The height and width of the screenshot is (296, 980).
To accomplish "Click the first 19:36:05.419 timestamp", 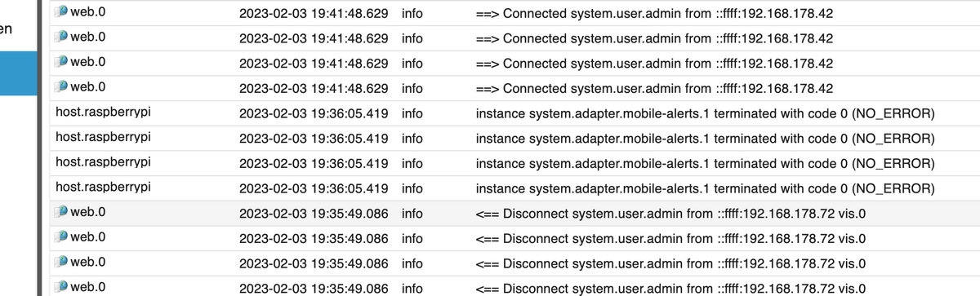I will click(314, 113).
